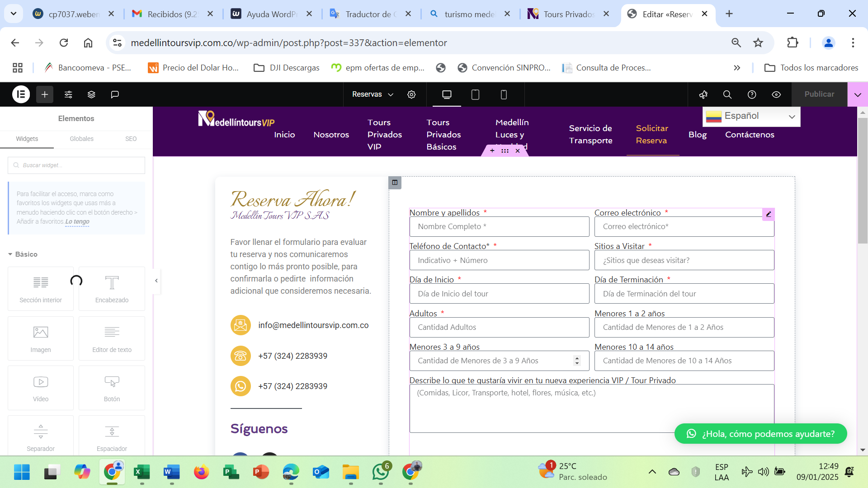Open site settings sliders icon
This screenshot has height=488, width=868.
[x=68, y=94]
